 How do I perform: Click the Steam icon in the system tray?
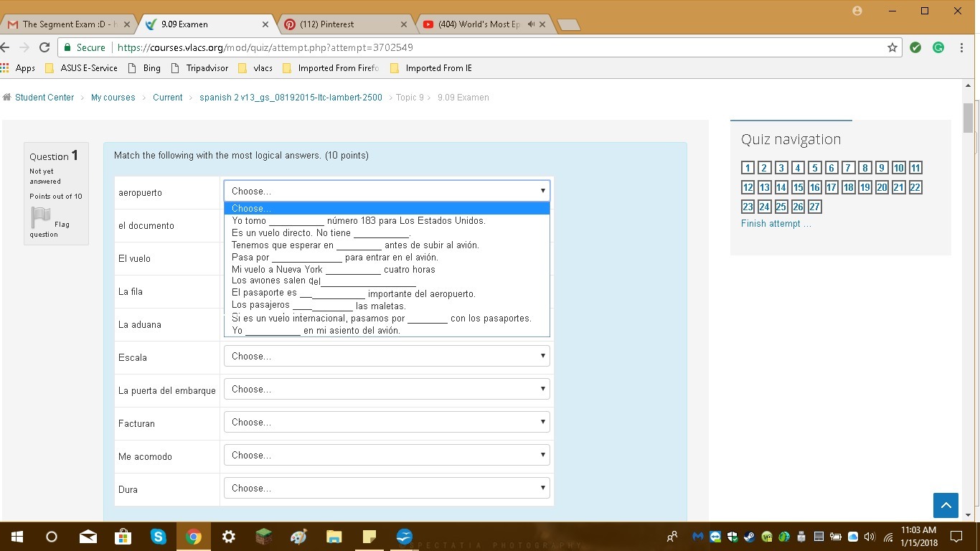pos(749,537)
